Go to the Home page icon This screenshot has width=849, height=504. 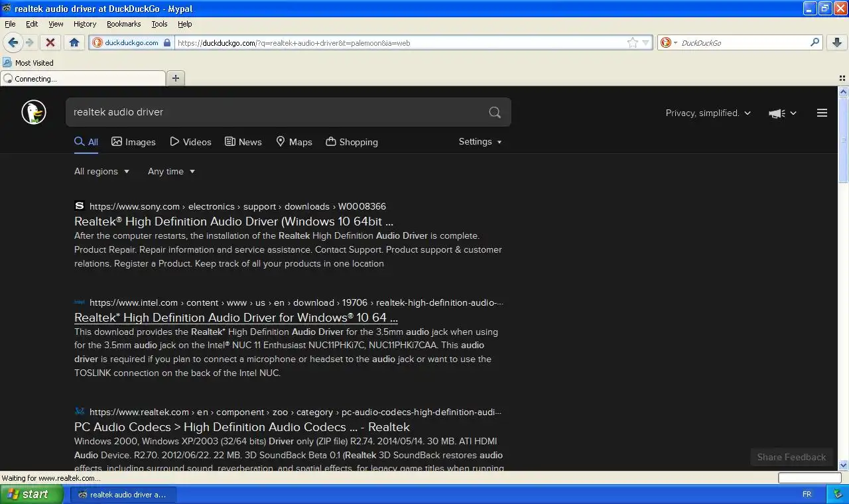coord(74,42)
